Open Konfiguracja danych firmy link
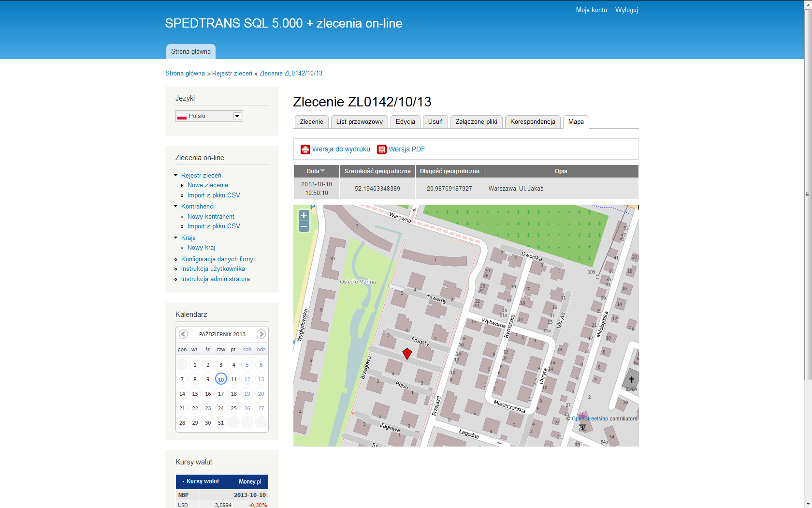 pyautogui.click(x=217, y=259)
